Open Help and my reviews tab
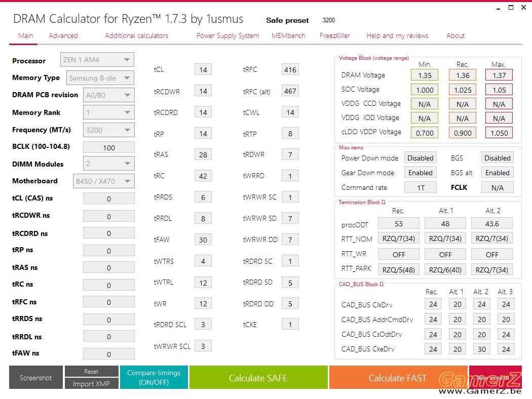The width and height of the screenshot is (532, 399). click(x=397, y=35)
